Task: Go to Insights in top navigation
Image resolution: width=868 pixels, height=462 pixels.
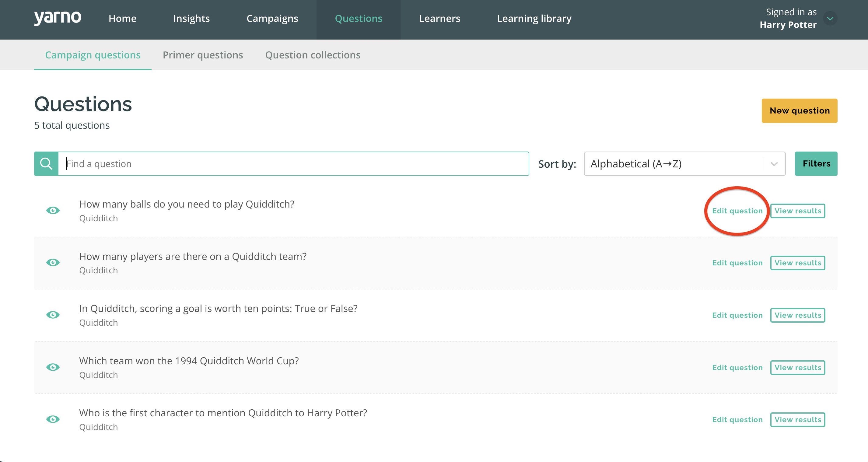Action: (191, 19)
